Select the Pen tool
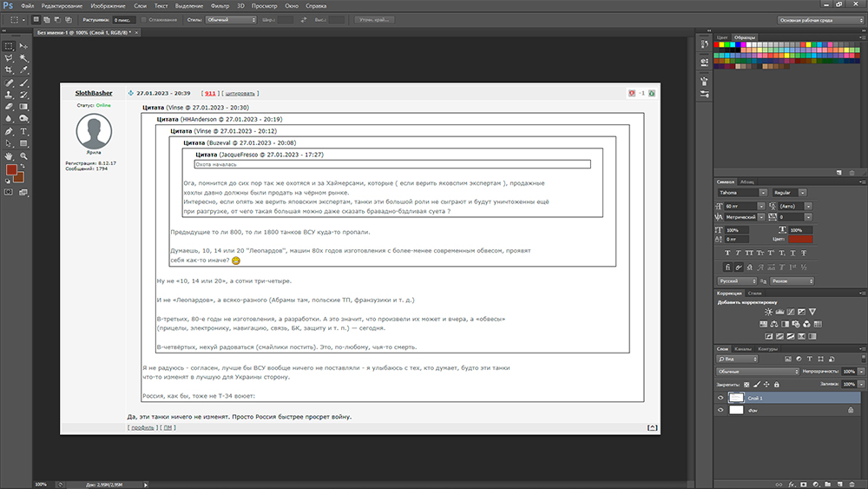868x489 pixels. [9, 132]
